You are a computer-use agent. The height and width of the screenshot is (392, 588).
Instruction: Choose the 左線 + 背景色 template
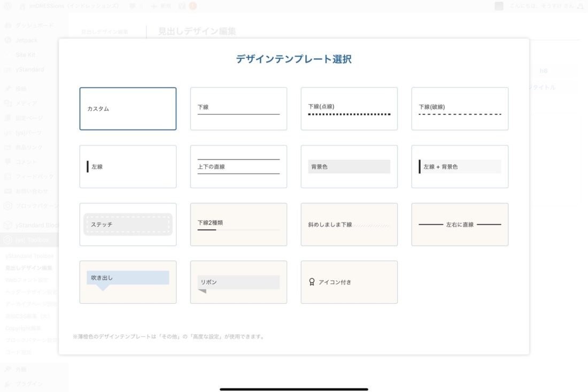tap(460, 166)
